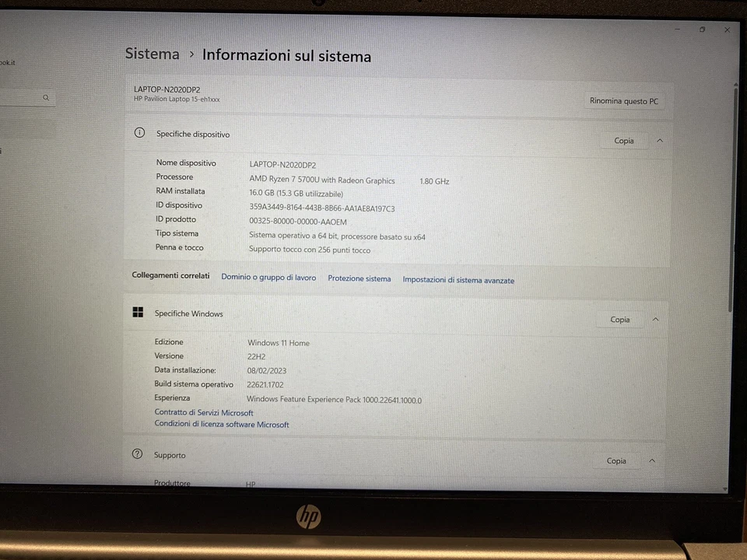Screen dimensions: 747x560
Task: Open the Contratto di Servizi Microsoft link
Action: (x=204, y=412)
